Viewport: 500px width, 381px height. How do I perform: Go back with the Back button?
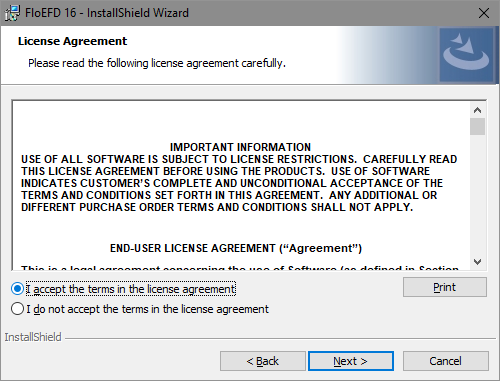(x=263, y=361)
